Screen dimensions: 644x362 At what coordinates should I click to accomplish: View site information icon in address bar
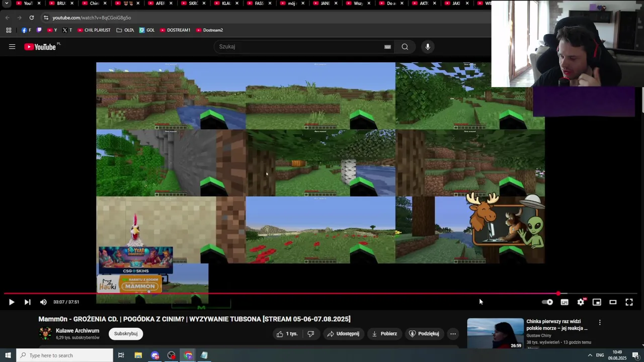46,18
